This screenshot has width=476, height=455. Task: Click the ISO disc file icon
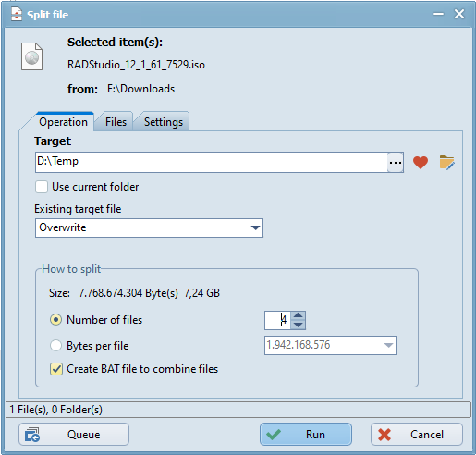coord(32,56)
